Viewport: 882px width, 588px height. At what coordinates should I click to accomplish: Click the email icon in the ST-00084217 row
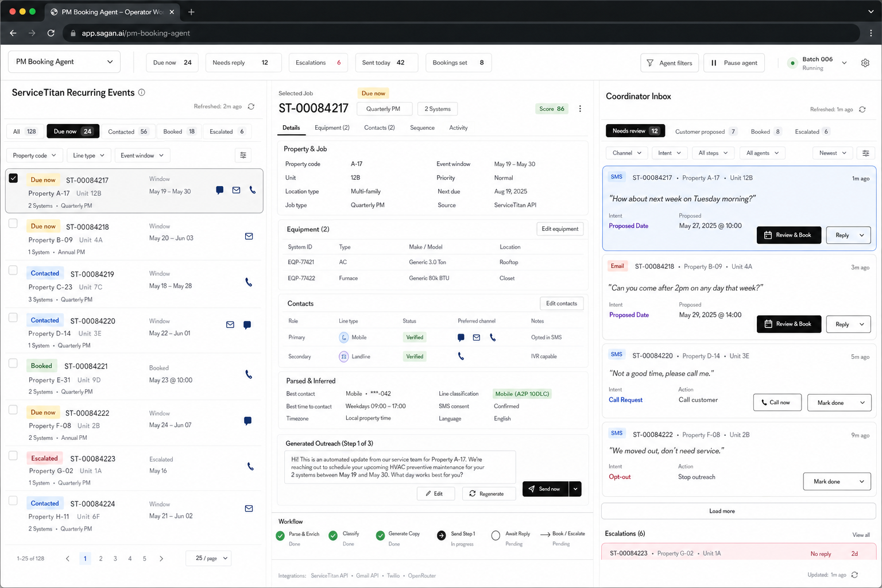(236, 190)
